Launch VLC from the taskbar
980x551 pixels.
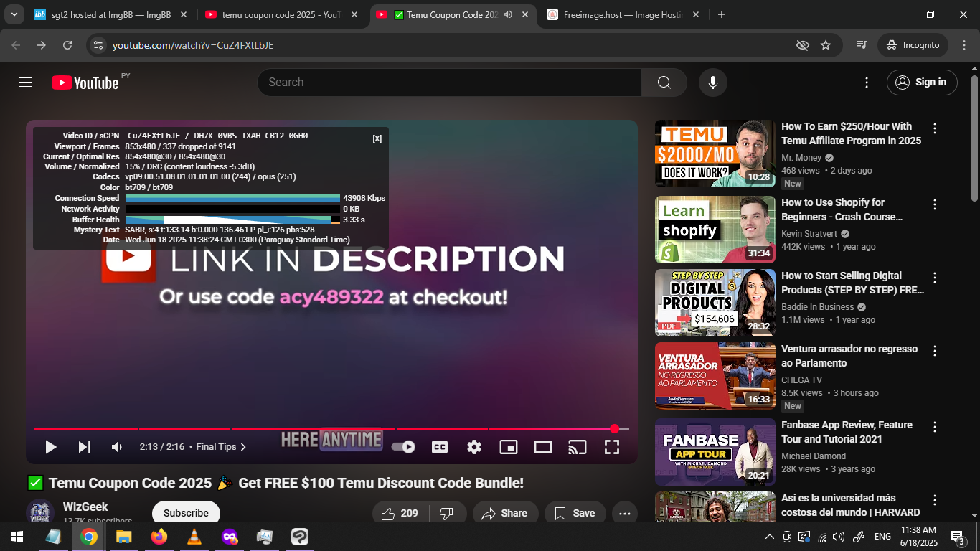pos(194,537)
